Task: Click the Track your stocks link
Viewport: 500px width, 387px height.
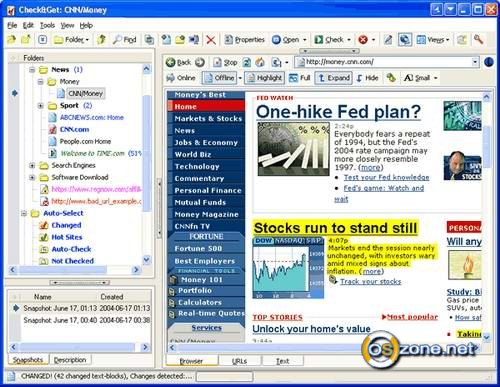Action: pyautogui.click(x=371, y=282)
